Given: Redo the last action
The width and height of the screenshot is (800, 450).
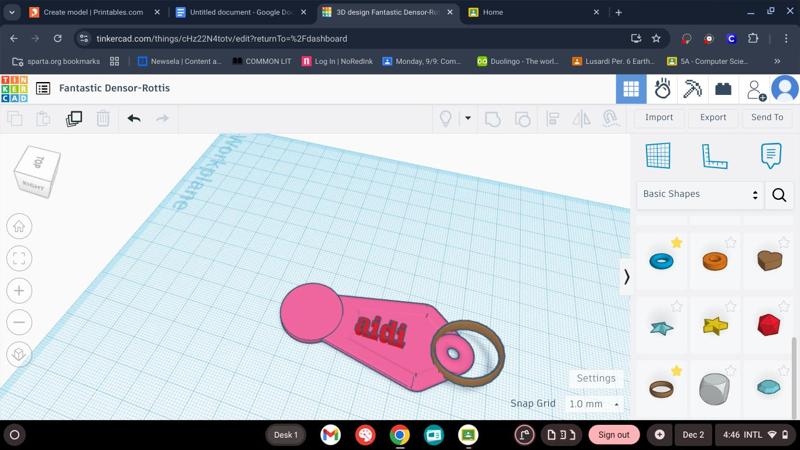Looking at the screenshot, I should pos(162,119).
